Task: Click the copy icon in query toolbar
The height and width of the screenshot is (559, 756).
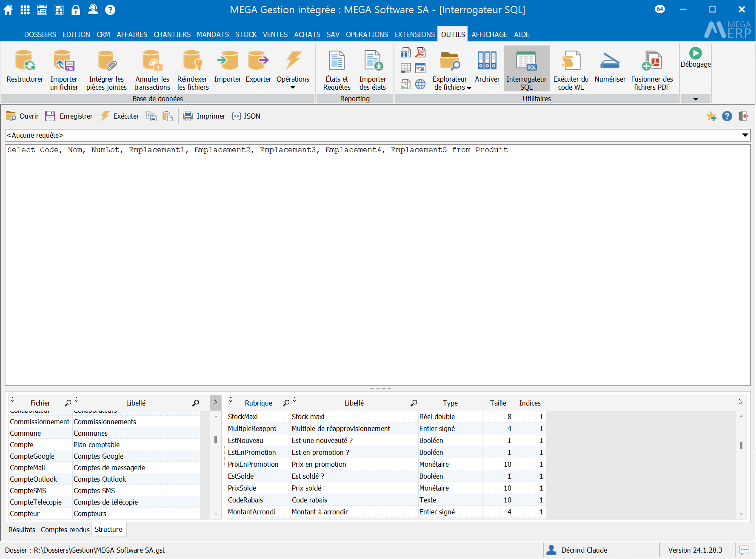Action: coord(151,116)
